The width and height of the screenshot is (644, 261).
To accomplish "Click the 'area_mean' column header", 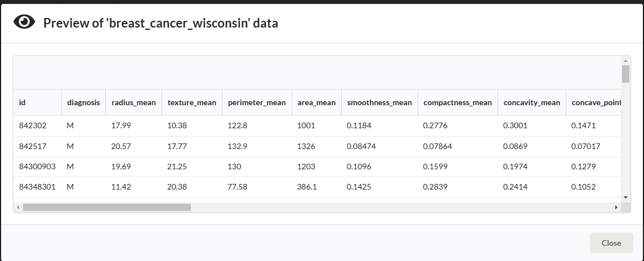I will 316,102.
